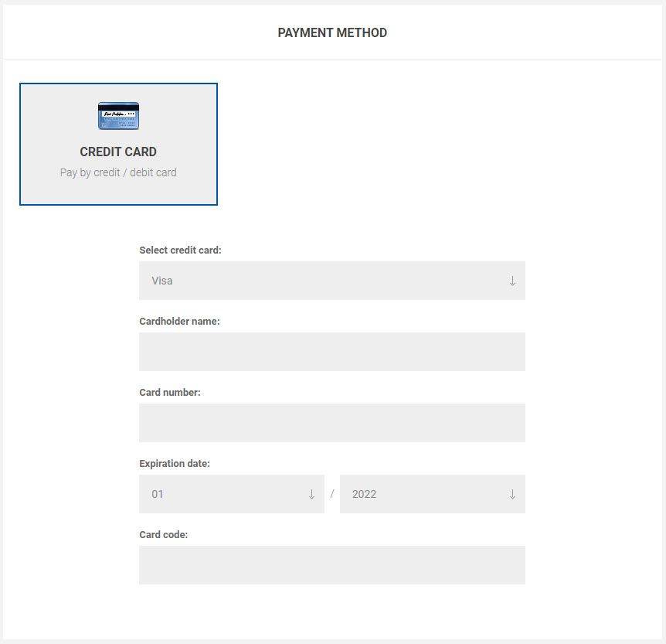Click the arrow on the Select credit card dropdown
The height and width of the screenshot is (644, 666).
[x=512, y=281]
